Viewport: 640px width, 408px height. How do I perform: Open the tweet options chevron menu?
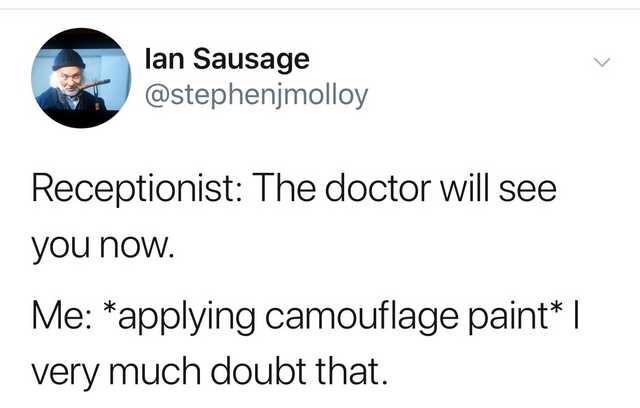tap(601, 62)
